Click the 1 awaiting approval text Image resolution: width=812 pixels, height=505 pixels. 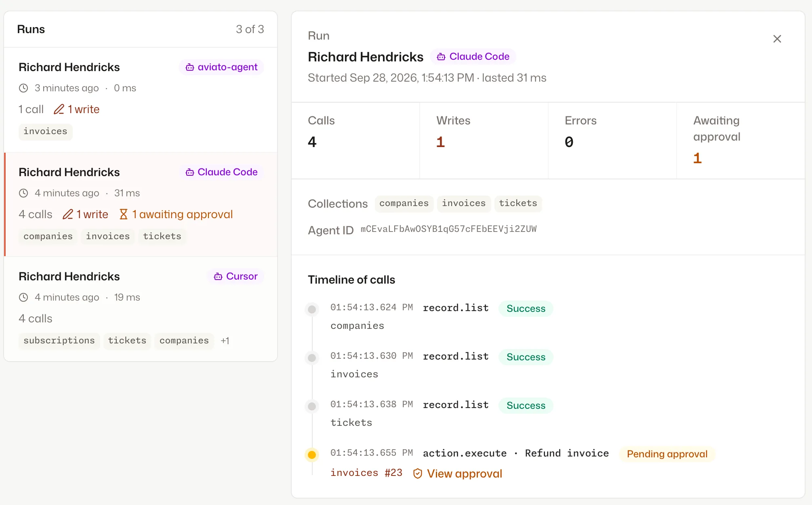[x=183, y=214]
